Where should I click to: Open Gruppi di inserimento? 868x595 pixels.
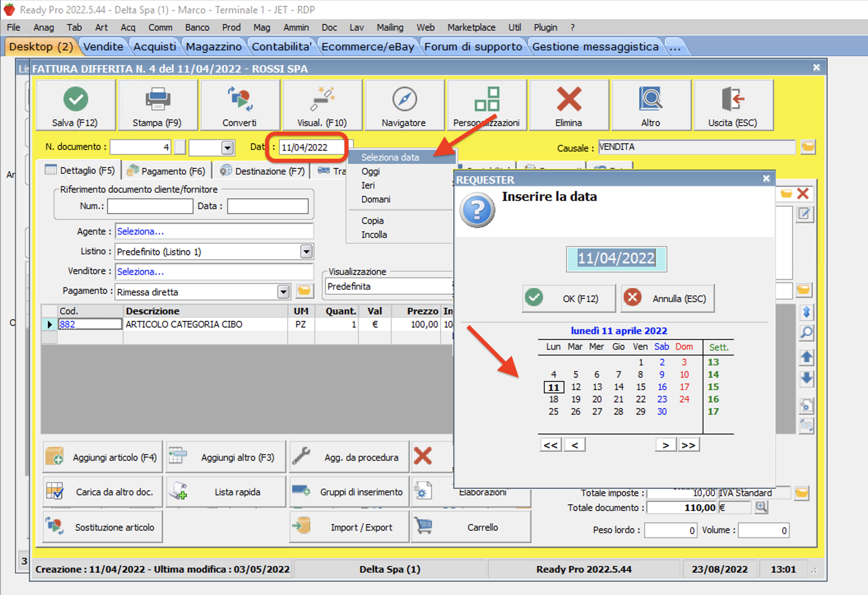tap(349, 492)
